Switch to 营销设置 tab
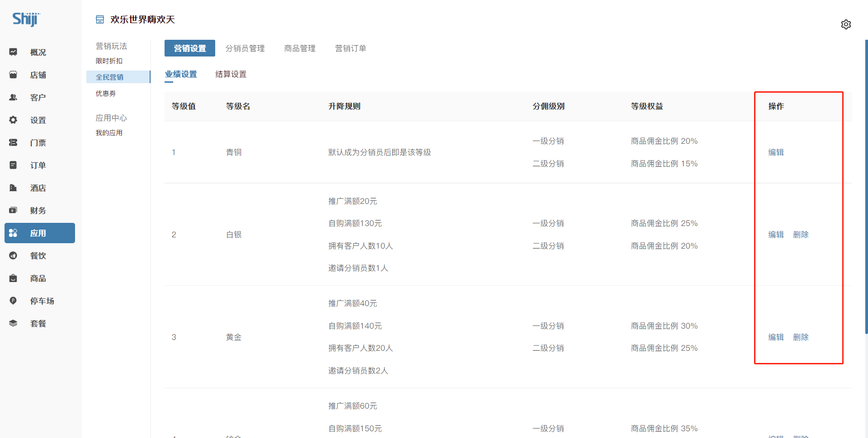 (190, 48)
